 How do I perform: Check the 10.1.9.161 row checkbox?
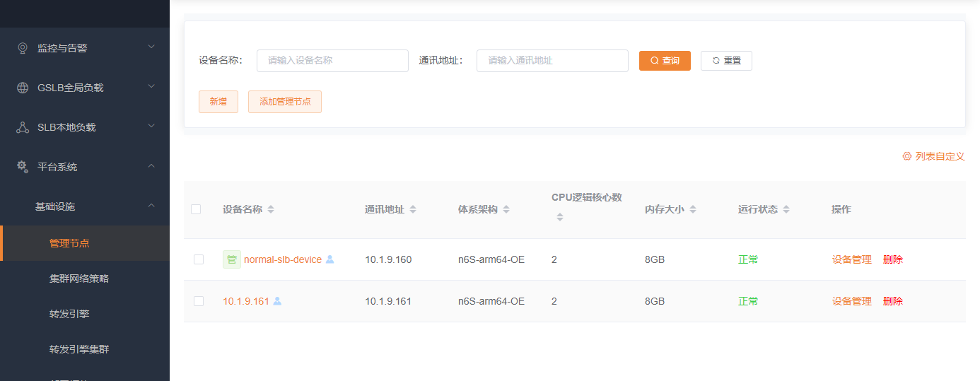coord(199,301)
